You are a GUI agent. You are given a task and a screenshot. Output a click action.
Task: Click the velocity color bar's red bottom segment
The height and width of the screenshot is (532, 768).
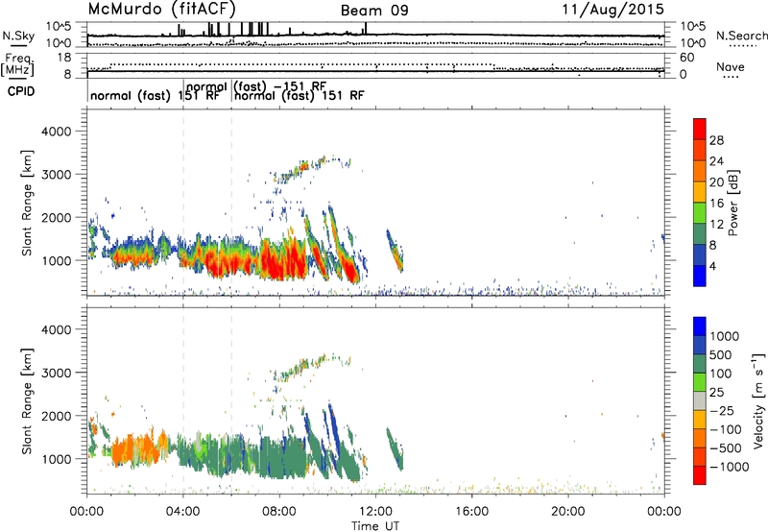pyautogui.click(x=700, y=475)
